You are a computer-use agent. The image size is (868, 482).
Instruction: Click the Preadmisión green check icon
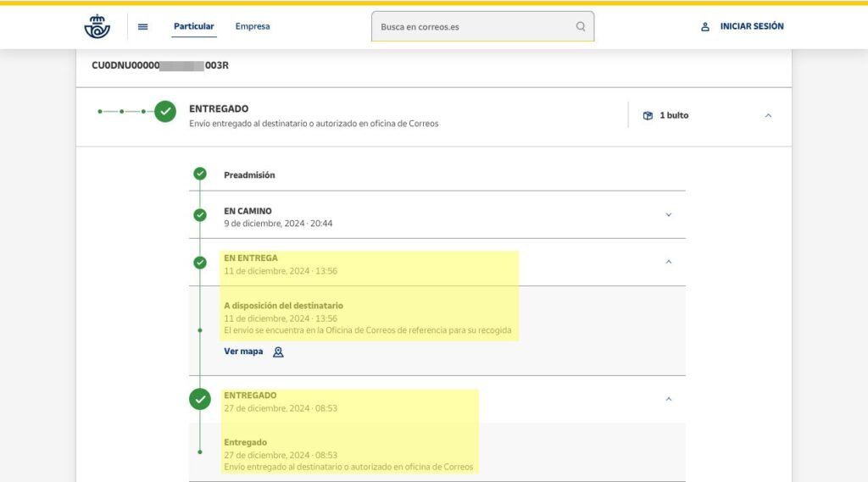[x=200, y=174]
